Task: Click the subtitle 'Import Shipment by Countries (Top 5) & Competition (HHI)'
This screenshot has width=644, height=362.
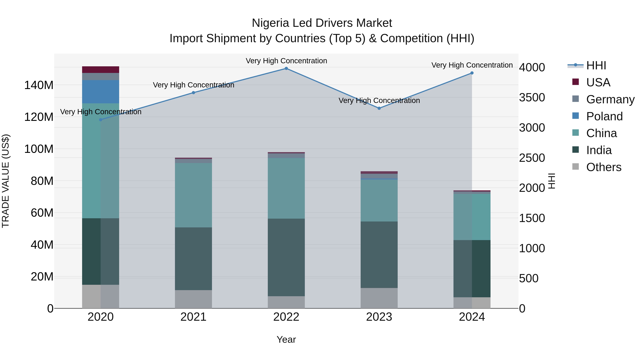Action: 322,38
